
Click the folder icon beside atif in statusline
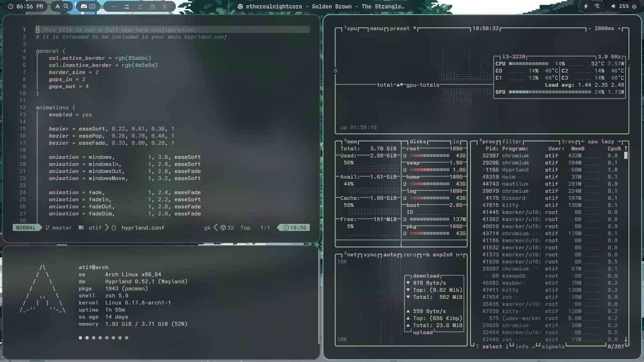pos(81,228)
